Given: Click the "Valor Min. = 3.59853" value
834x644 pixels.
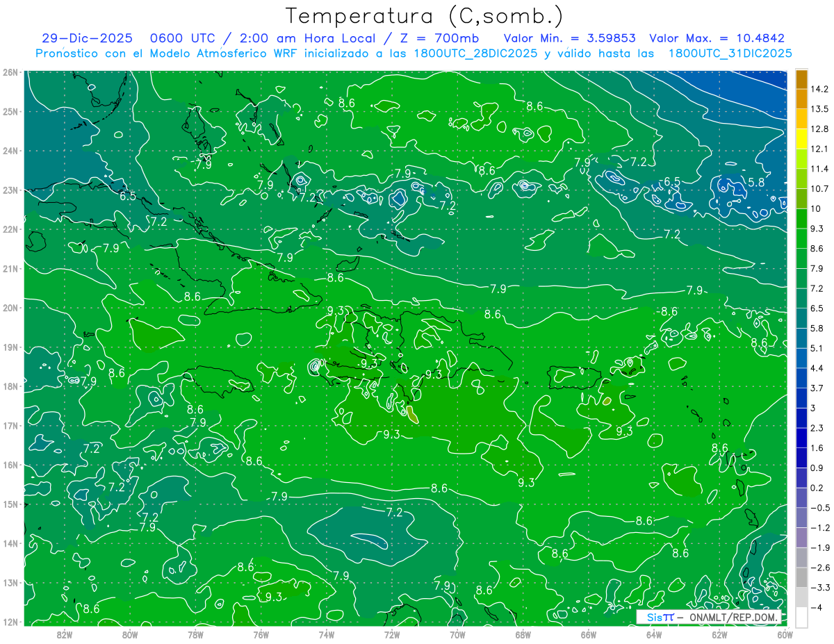Looking at the screenshot, I should pyautogui.click(x=569, y=38).
